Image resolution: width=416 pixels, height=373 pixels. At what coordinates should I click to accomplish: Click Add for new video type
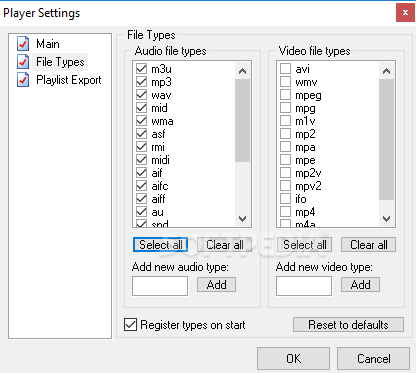360,285
